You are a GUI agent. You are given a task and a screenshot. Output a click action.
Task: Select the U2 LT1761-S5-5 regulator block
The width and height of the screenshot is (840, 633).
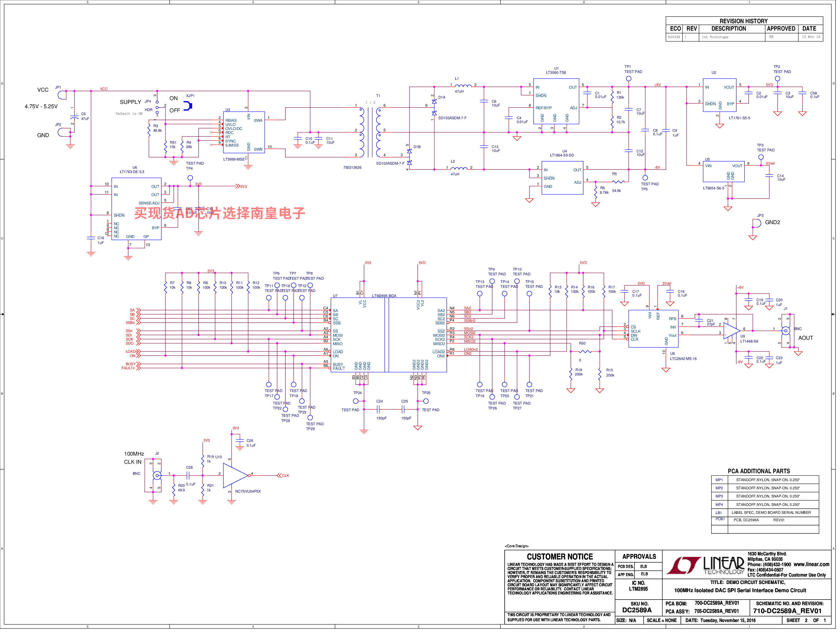tap(724, 96)
